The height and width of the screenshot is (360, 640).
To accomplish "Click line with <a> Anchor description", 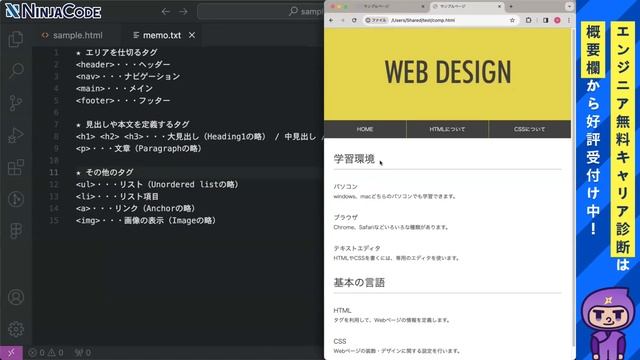I will (135, 208).
